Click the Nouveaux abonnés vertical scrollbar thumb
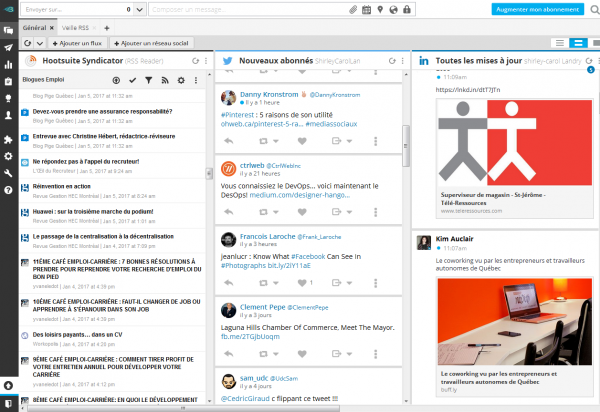The height and width of the screenshot is (412, 600). tap(406, 146)
